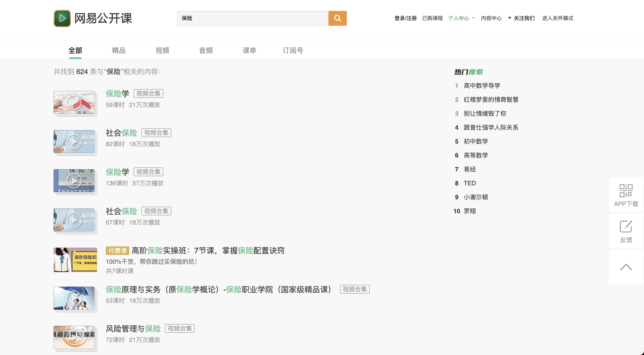The image size is (644, 355).
Task: Switch to the 精品 tab
Action: pos(118,51)
